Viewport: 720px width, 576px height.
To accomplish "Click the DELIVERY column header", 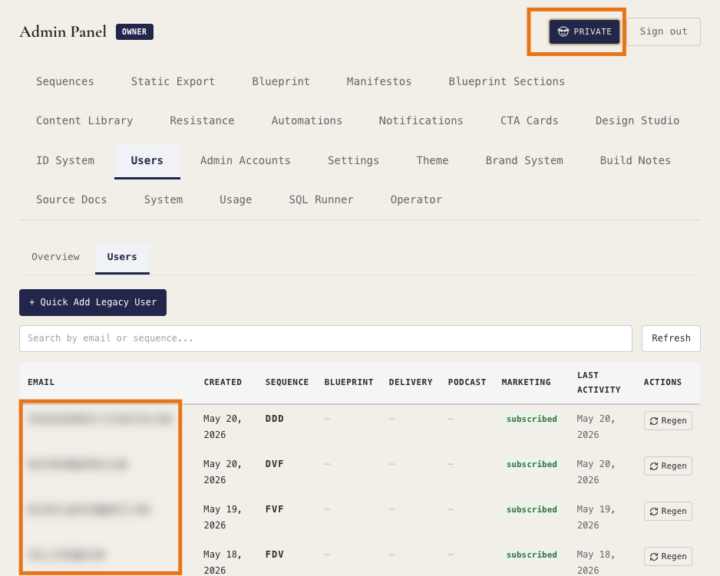I will point(411,382).
